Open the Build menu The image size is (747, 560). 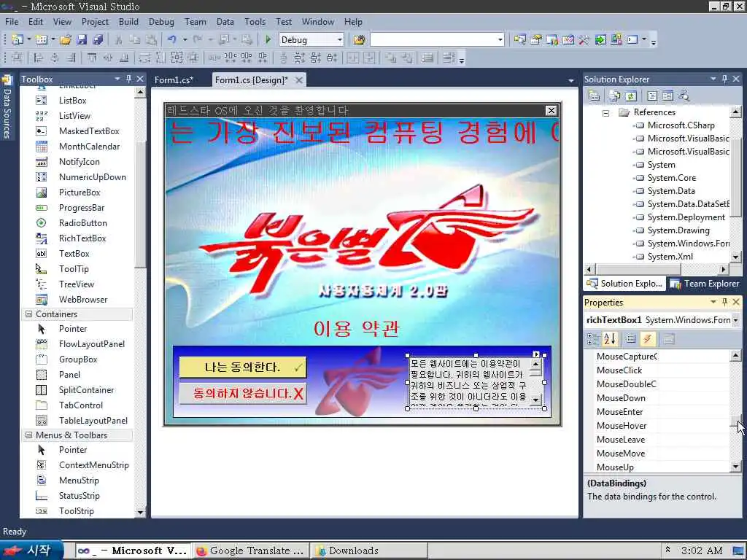(x=128, y=22)
